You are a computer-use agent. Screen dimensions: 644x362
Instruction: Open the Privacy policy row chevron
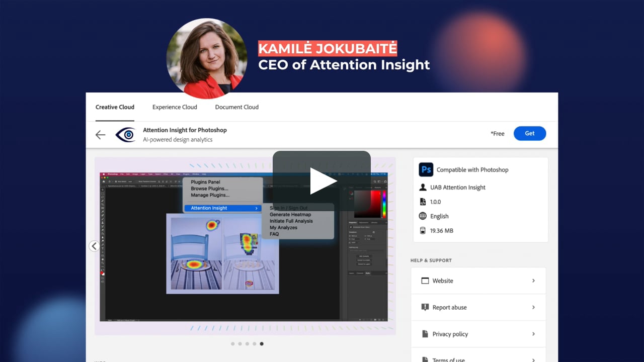pos(533,334)
